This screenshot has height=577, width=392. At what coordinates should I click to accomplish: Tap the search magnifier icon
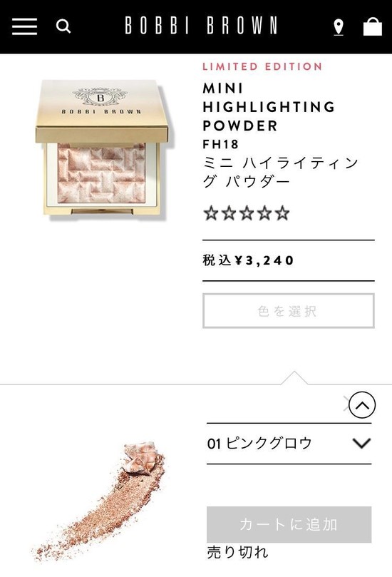click(x=63, y=26)
